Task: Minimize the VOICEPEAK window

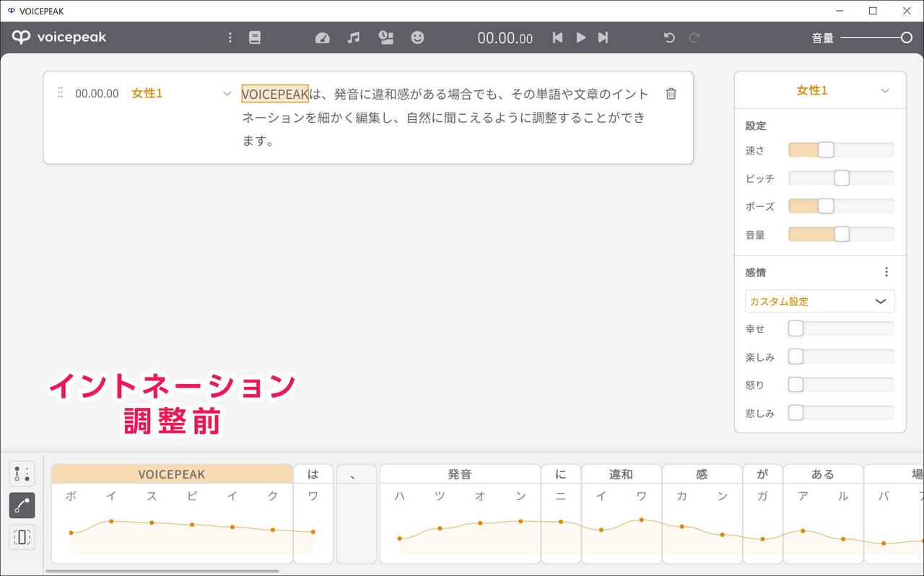Action: [840, 11]
